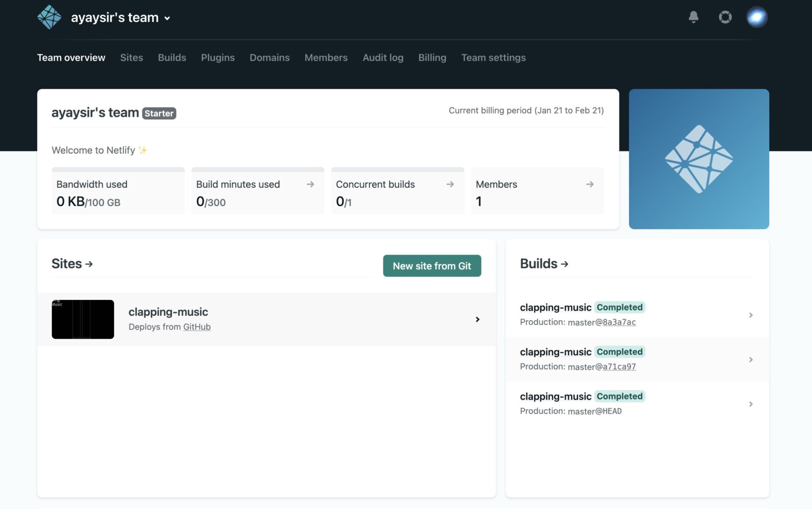Open the Team settings tab

coord(493,58)
